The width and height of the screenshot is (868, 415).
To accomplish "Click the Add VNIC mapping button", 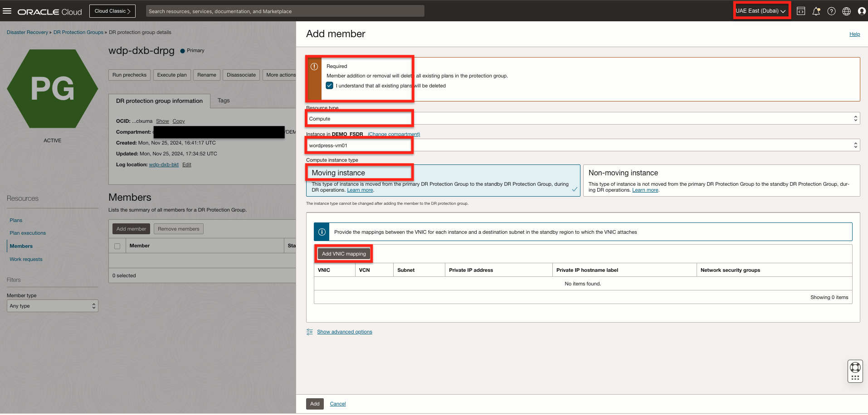I will click(344, 254).
